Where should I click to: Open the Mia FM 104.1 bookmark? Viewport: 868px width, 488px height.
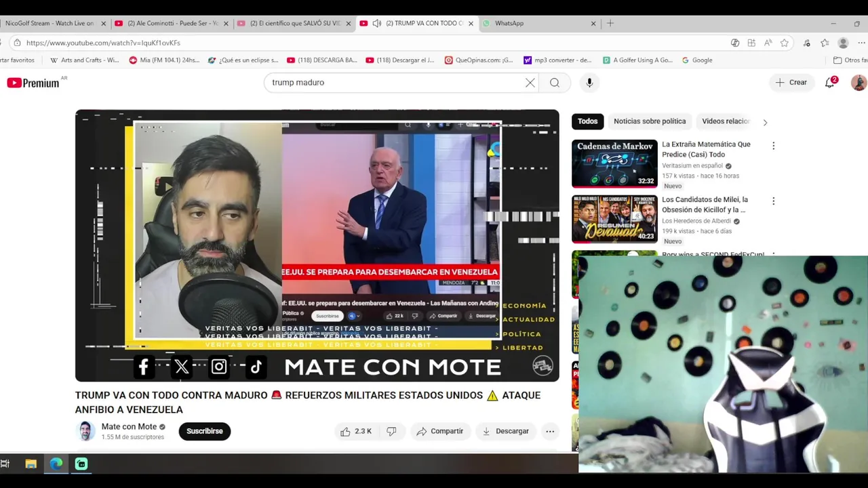point(164,60)
